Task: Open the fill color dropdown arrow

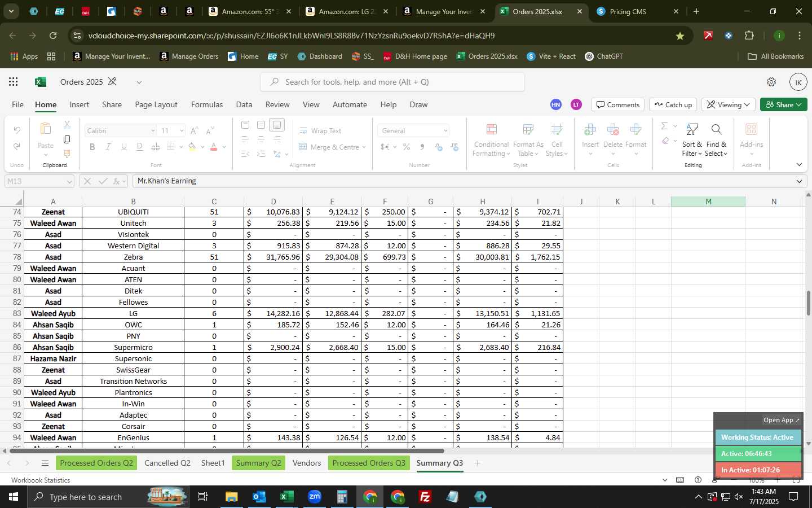Action: [202, 147]
